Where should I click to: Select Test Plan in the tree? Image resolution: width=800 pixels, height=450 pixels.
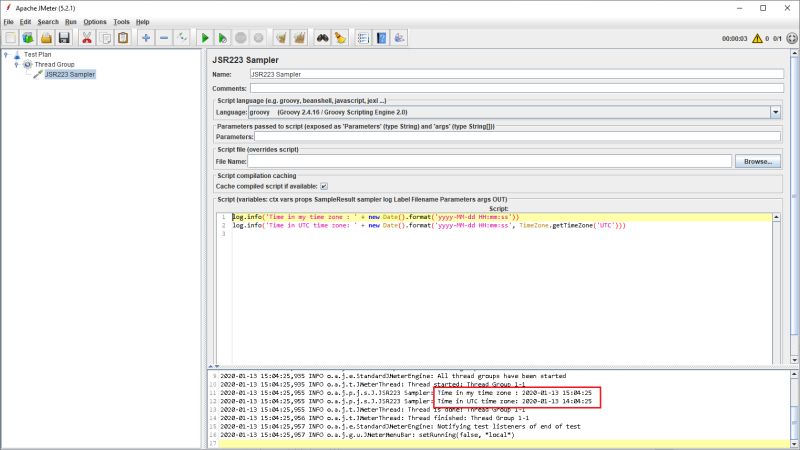tap(37, 54)
